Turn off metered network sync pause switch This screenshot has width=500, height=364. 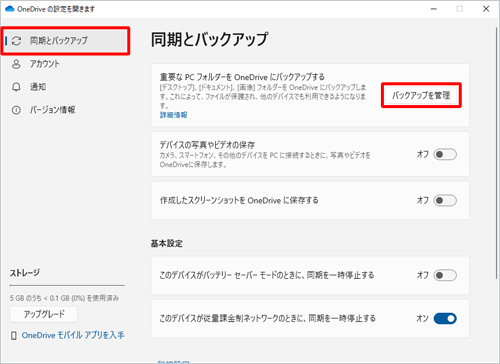point(445,318)
